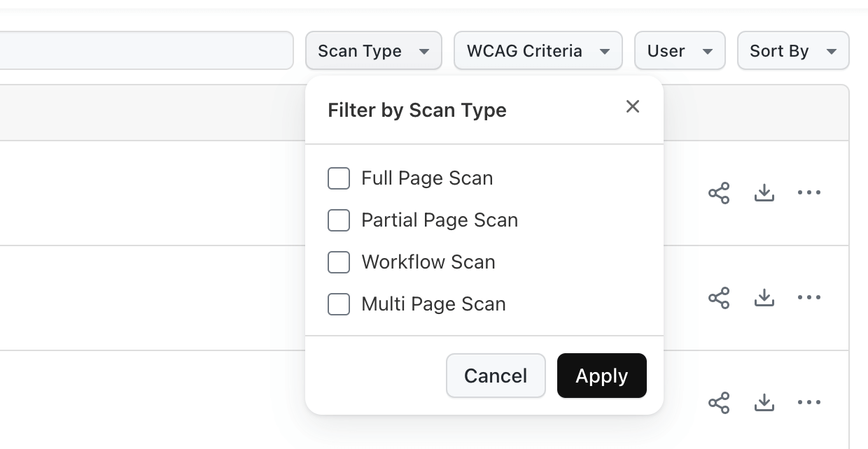The image size is (868, 449).
Task: Tick the Workflow Scan checkbox
Action: click(x=339, y=262)
